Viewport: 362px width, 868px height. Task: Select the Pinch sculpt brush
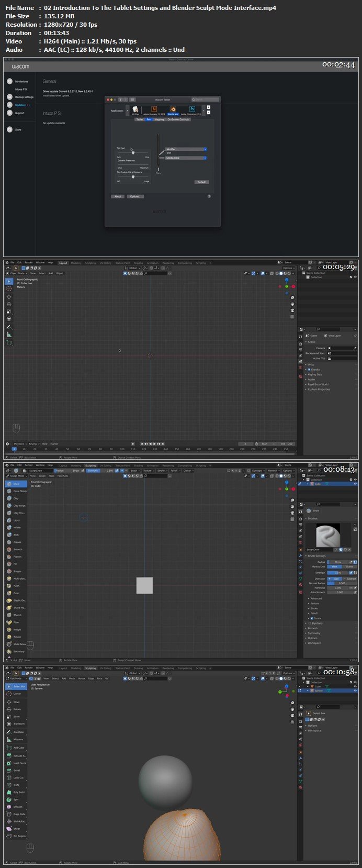(x=16, y=586)
